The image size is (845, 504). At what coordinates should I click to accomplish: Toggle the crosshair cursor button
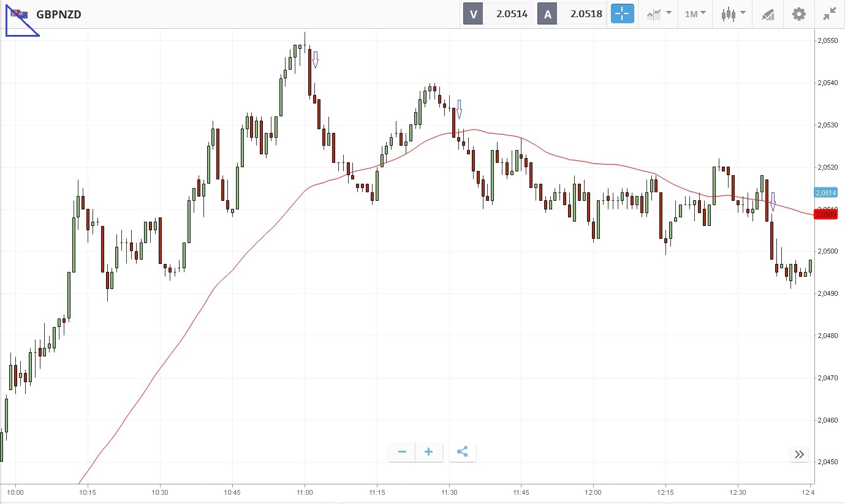coord(622,13)
